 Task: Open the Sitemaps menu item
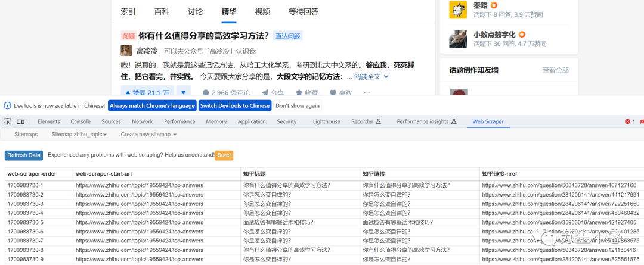pos(26,134)
